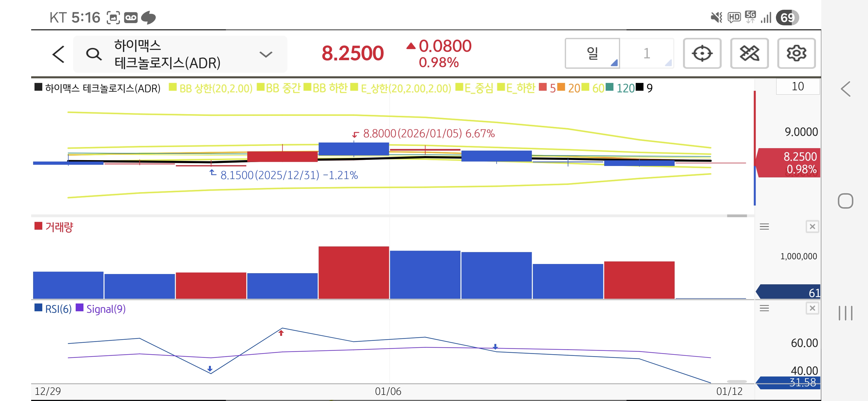Tap Android recent apps button

[845, 313]
